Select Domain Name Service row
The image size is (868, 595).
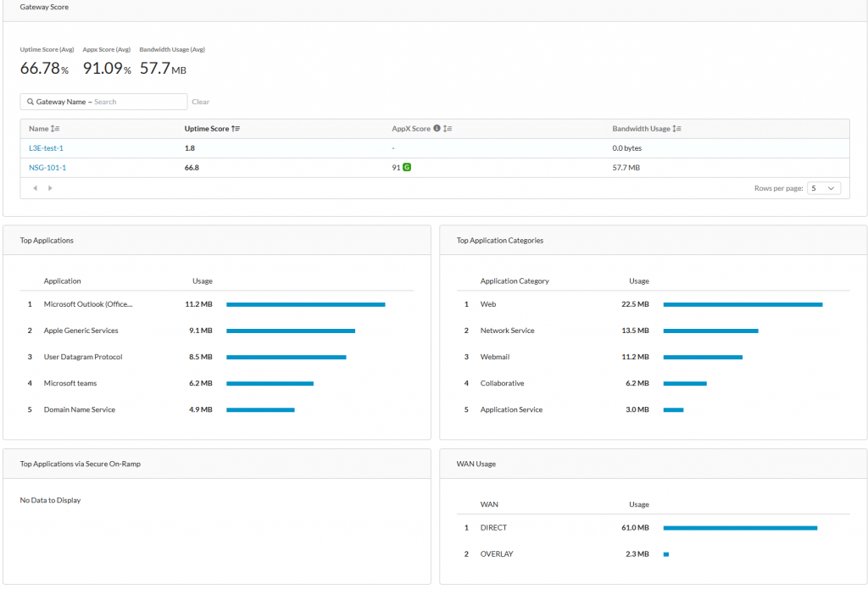tap(216, 409)
